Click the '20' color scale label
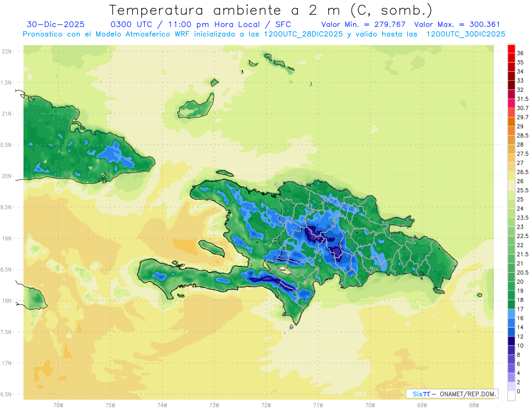Screen dimensions: 532x411 (x=520, y=282)
